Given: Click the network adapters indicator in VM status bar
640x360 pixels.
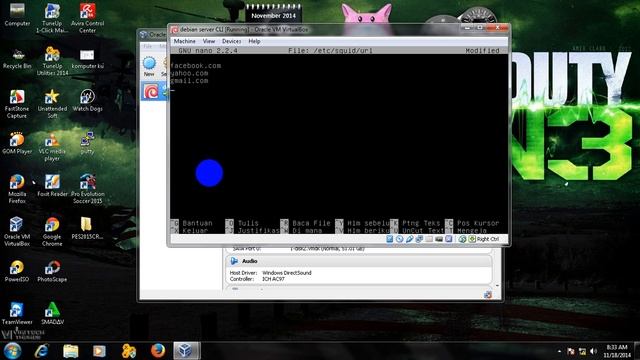Looking at the screenshot, I should [x=419, y=239].
